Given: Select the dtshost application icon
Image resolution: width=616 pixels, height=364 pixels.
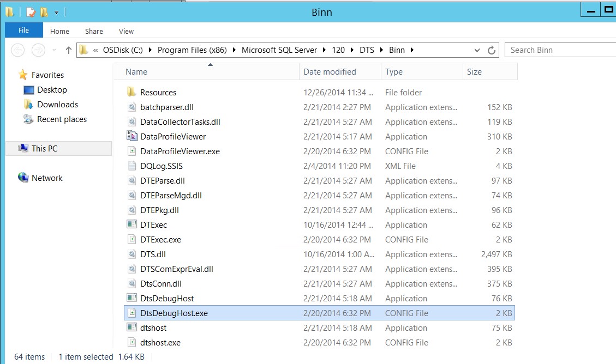Looking at the screenshot, I should [x=131, y=327].
